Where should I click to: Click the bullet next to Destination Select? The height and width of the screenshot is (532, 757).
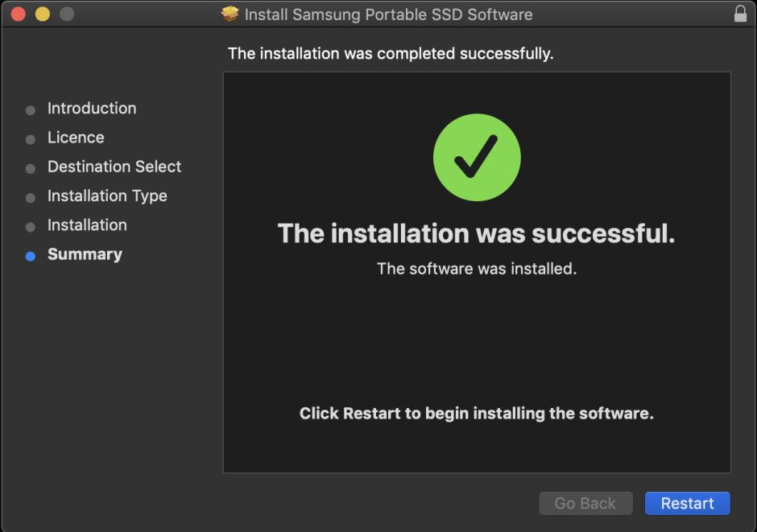(x=31, y=167)
